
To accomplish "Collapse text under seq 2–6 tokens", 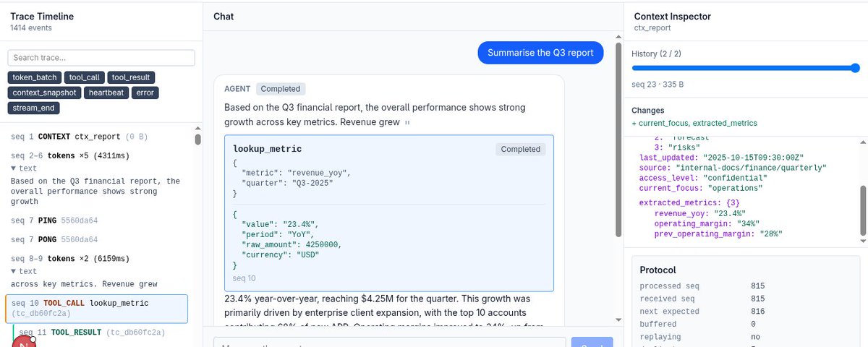I will tap(25, 168).
